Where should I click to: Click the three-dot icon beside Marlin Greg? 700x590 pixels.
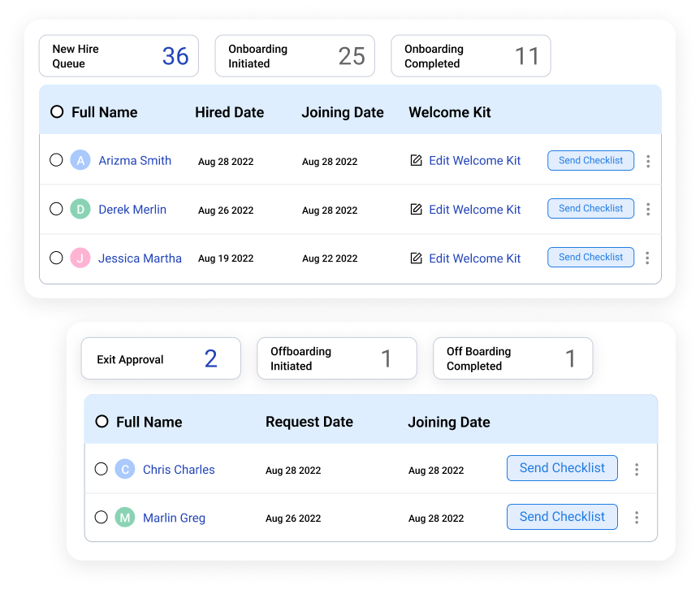click(x=637, y=517)
